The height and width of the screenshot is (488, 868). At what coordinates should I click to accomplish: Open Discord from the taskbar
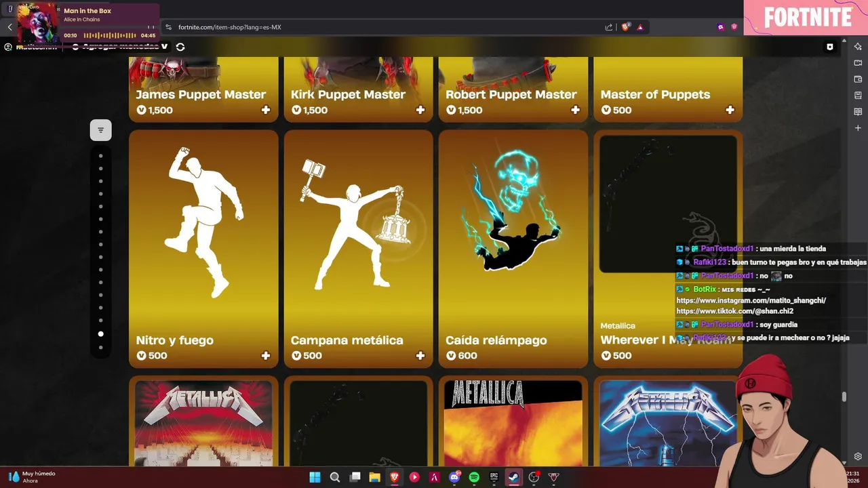(454, 477)
